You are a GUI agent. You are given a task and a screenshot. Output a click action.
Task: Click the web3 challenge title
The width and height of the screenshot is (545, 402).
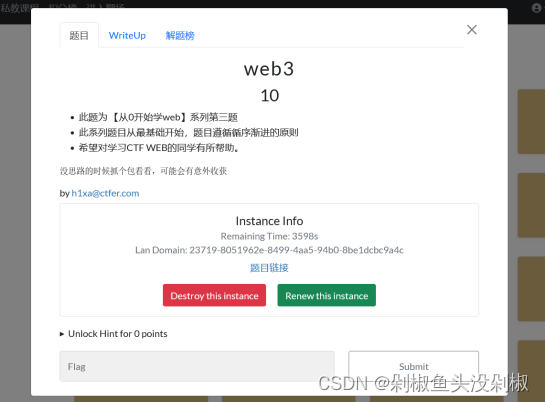pos(269,69)
